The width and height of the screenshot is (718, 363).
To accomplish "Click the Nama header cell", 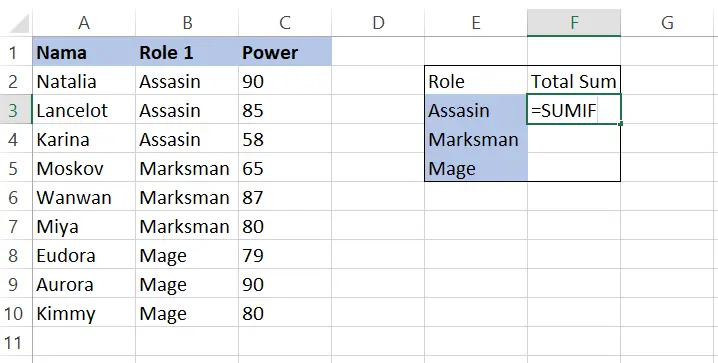I will click(x=84, y=52).
